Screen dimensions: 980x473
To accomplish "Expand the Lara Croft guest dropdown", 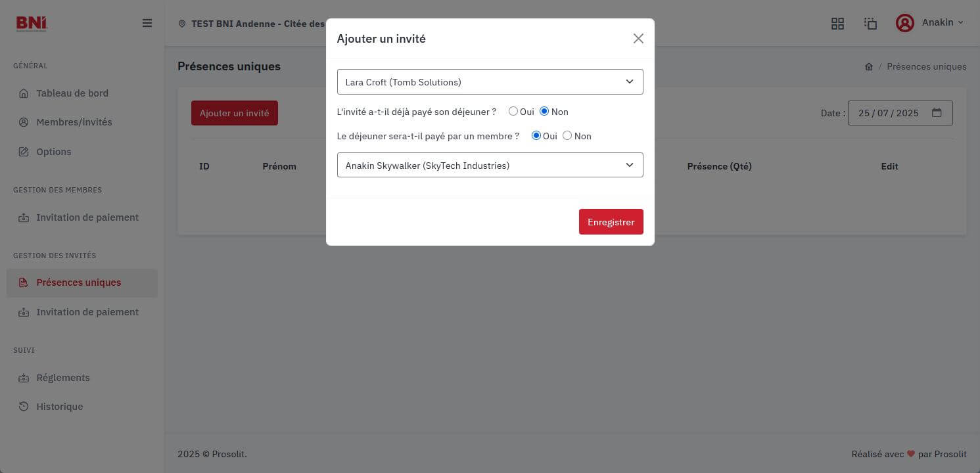I will pyautogui.click(x=490, y=82).
